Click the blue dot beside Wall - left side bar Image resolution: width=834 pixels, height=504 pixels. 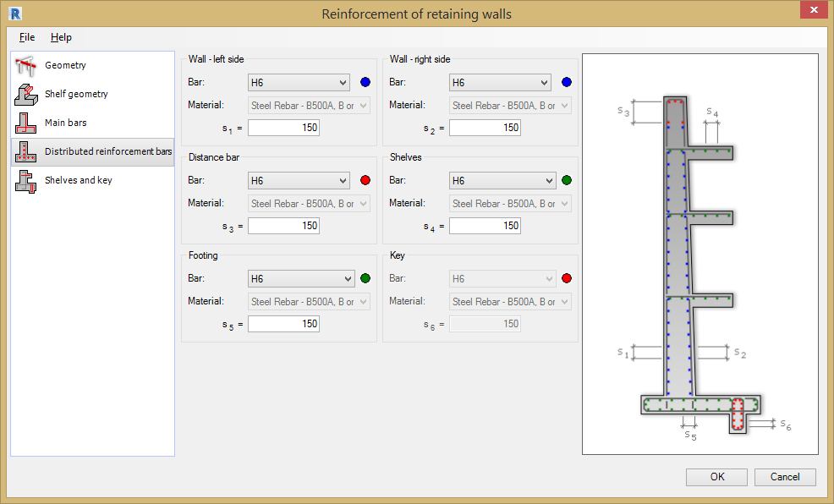[x=365, y=82]
